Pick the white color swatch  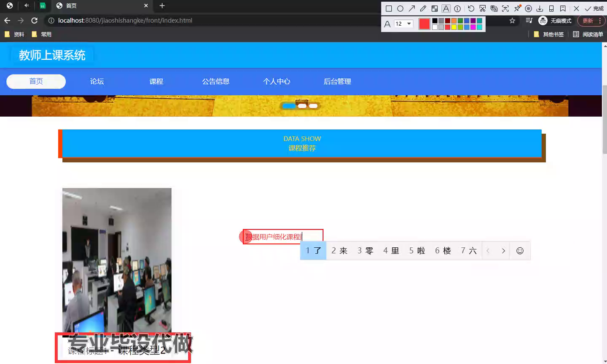(x=435, y=27)
